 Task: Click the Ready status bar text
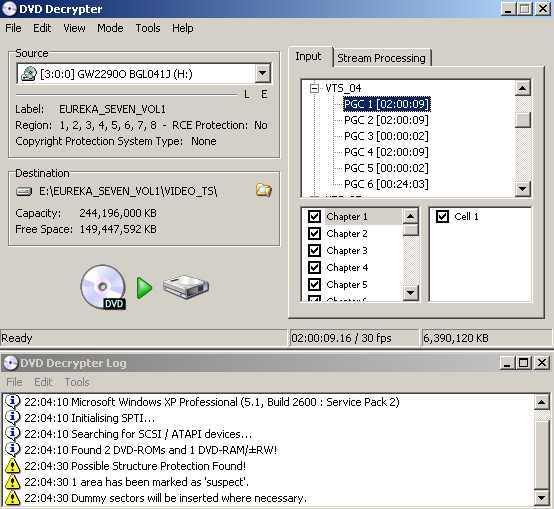[17, 338]
